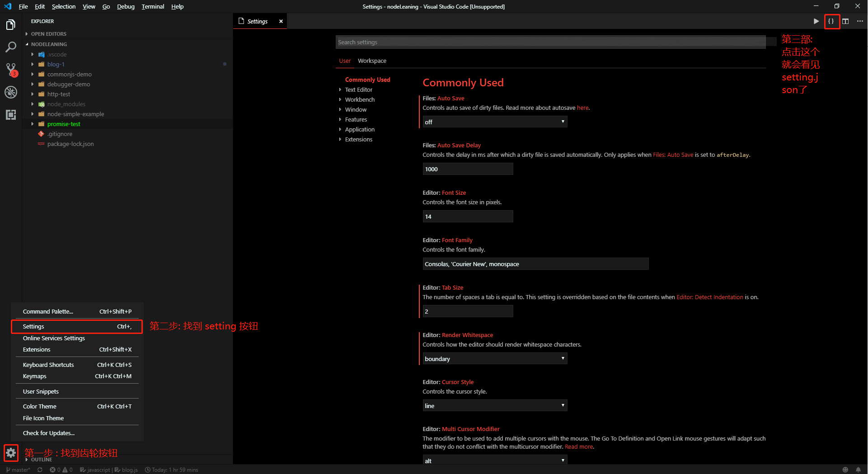The image size is (868, 474).
Task: Expand the node-simple-example folder
Action: [33, 114]
